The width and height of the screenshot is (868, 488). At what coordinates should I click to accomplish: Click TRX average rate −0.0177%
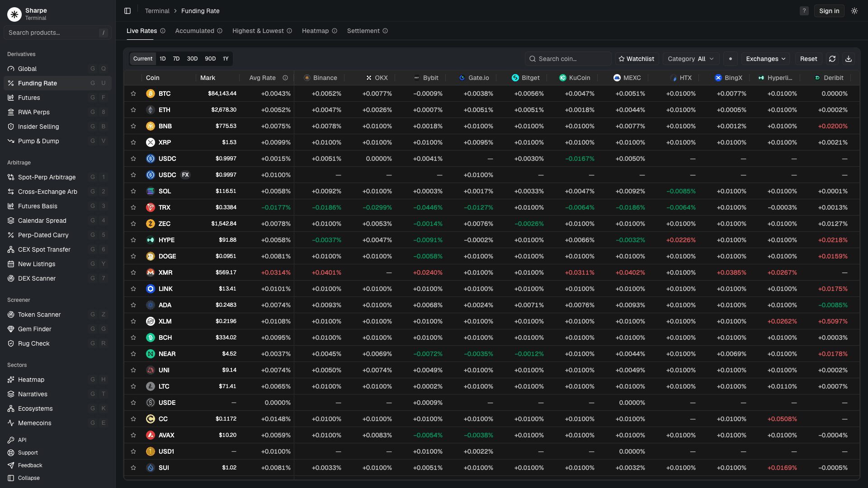(x=276, y=207)
